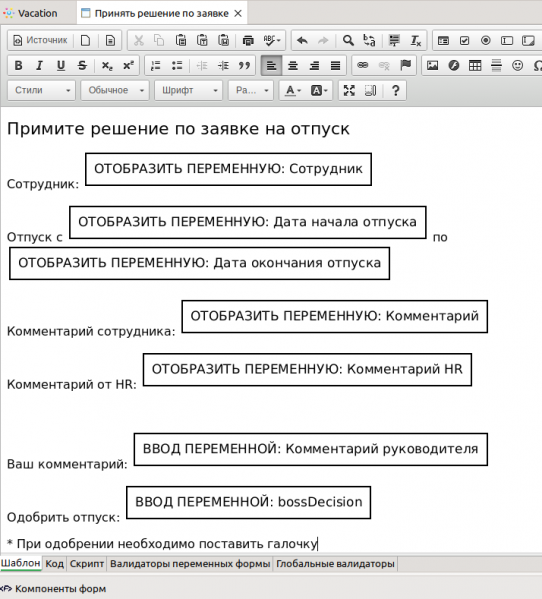542x599 pixels.
Task: Click Paste as plain text icon
Action: click(202, 40)
